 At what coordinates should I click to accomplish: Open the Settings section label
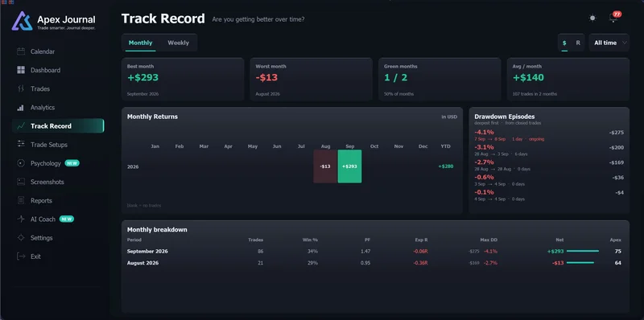click(x=42, y=238)
